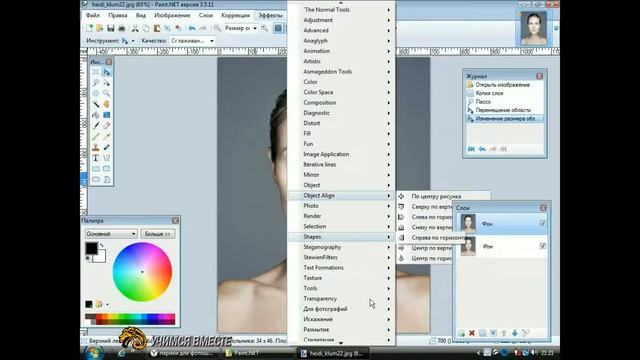Select 'Открыть изображение' history entry
Screen dimensions: 640x360
click(x=504, y=85)
